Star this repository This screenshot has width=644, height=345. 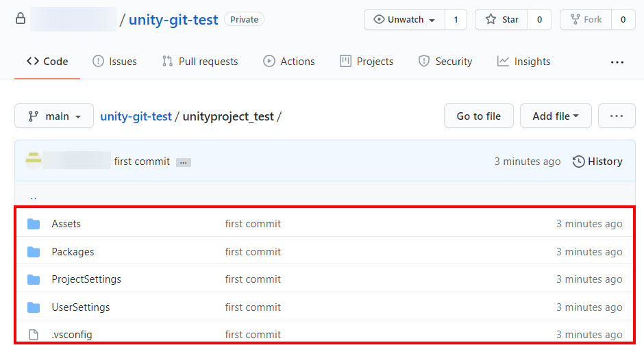click(501, 19)
